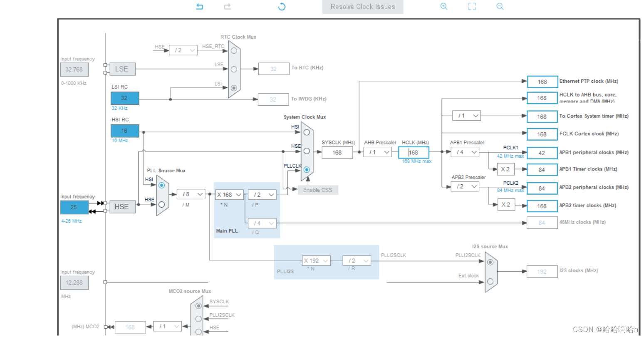This screenshot has height=337, width=644.
Task: Select LSE in the RTC Clock Mux
Action: tap(234, 69)
